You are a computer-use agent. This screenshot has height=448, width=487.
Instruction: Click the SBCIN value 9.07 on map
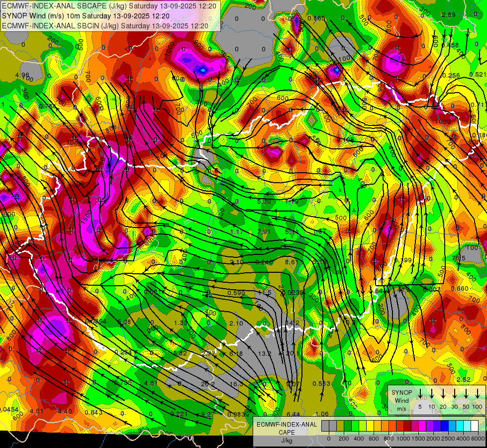tap(293, 384)
